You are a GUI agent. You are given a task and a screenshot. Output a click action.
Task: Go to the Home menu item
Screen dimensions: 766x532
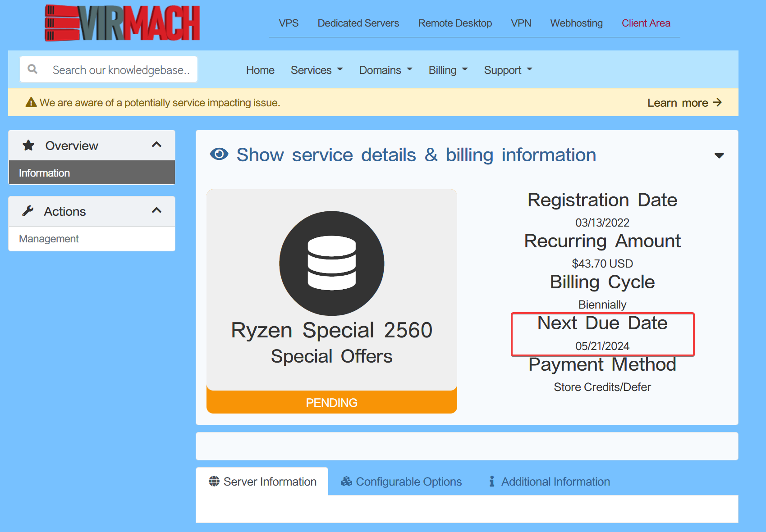click(260, 70)
